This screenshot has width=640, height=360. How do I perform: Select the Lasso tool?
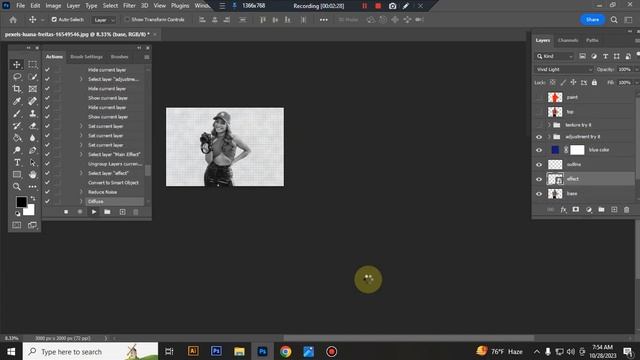point(17,77)
